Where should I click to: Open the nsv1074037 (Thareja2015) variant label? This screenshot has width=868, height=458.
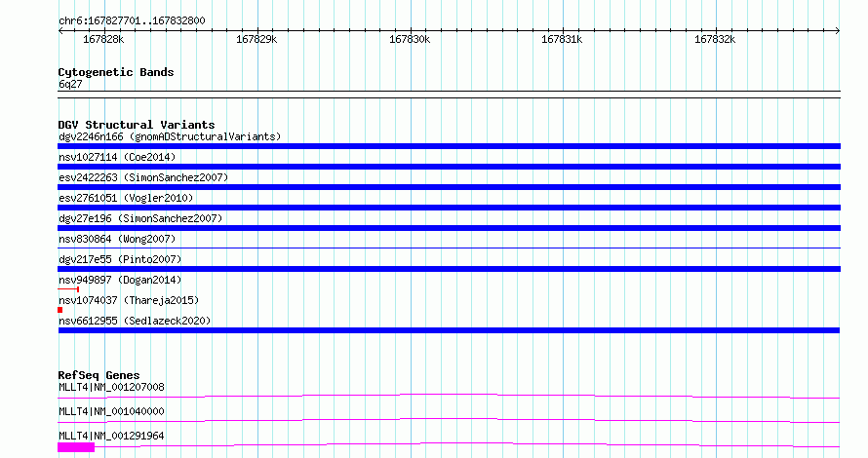click(x=129, y=300)
